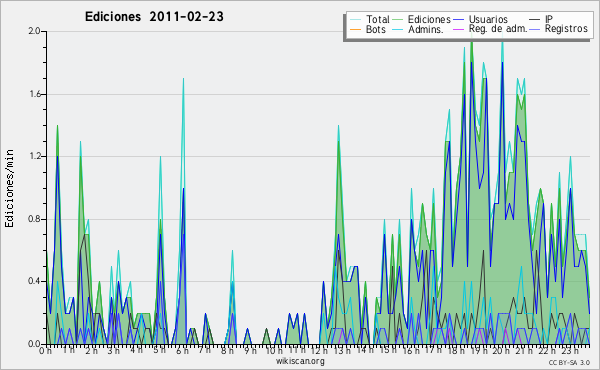The height and width of the screenshot is (370, 600).
Task: Click the '0 h' x-axis label
Action: (45, 351)
